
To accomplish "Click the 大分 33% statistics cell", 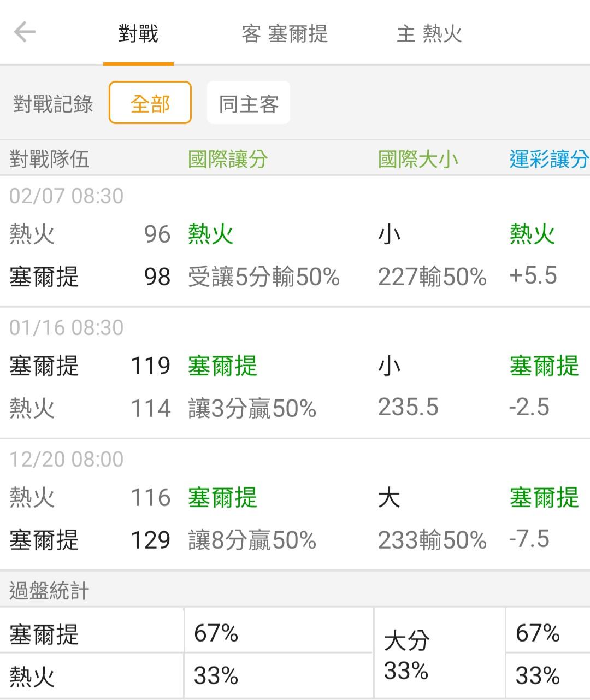I will 407,654.
